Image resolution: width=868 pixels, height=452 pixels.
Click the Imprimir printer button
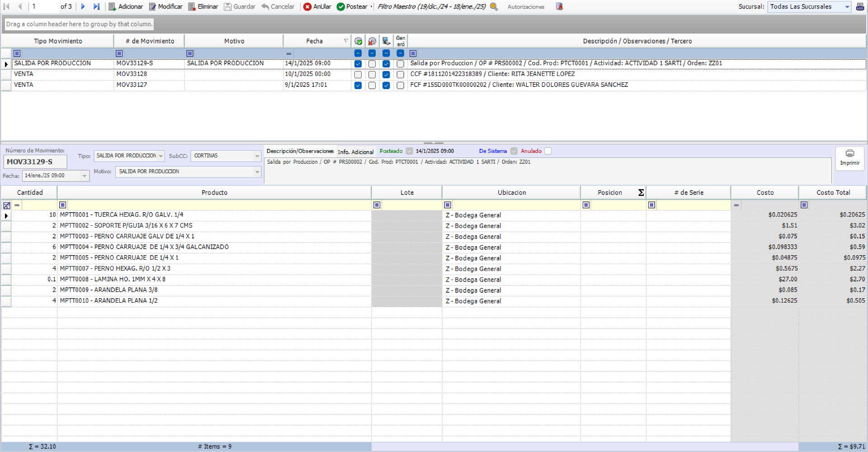pyautogui.click(x=849, y=158)
